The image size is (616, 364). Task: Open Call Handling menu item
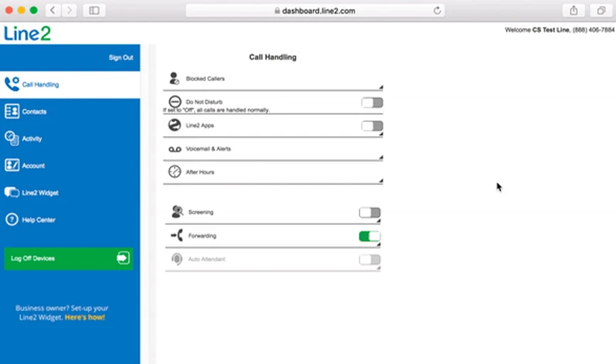click(x=70, y=84)
